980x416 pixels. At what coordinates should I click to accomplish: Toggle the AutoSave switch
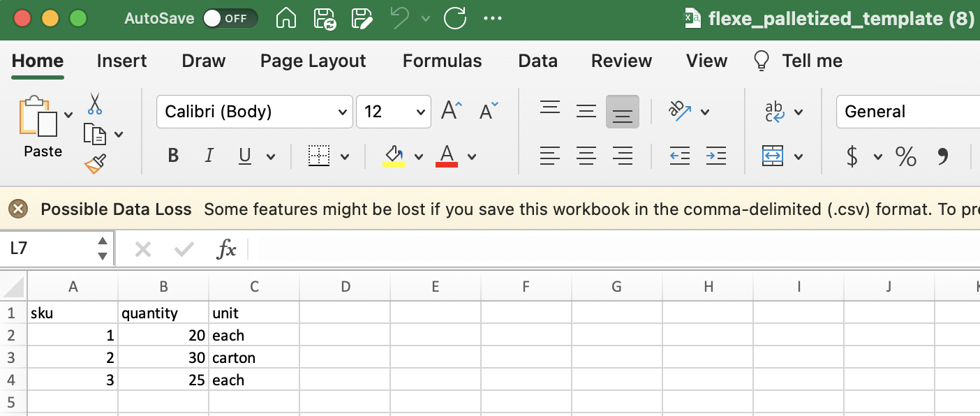[x=230, y=19]
